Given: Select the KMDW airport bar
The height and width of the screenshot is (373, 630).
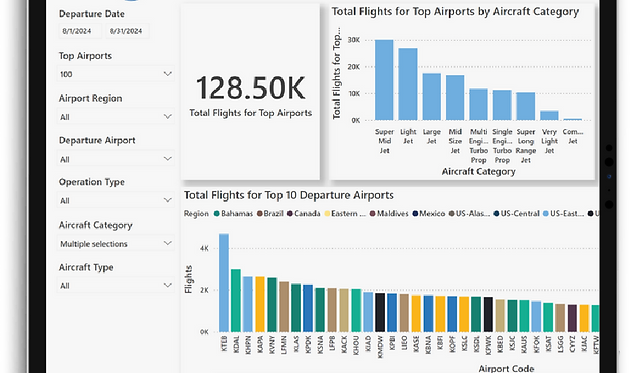Looking at the screenshot, I should click(380, 312).
